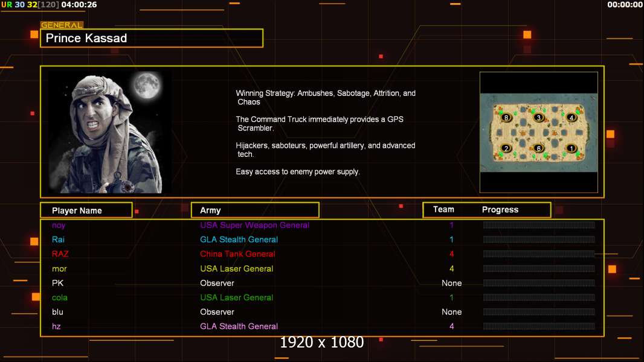Click the 04:00:26 timer top-left
This screenshot has height=362, width=644.
point(79,4)
